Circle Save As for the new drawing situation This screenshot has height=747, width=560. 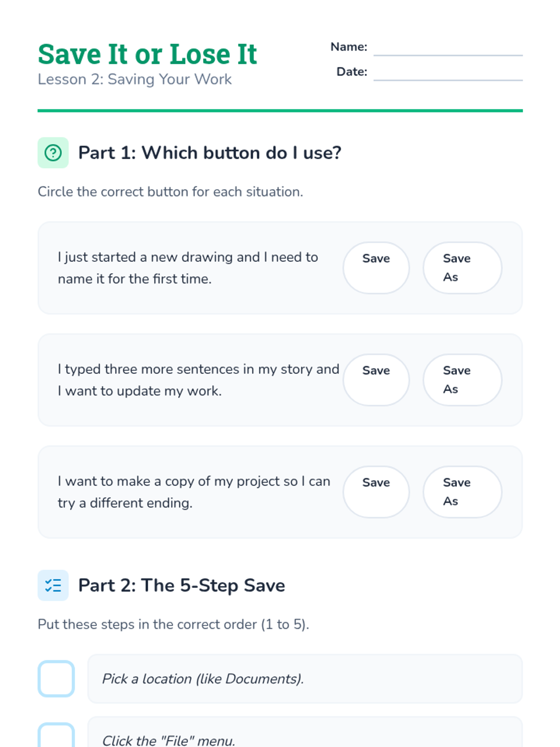click(x=462, y=268)
